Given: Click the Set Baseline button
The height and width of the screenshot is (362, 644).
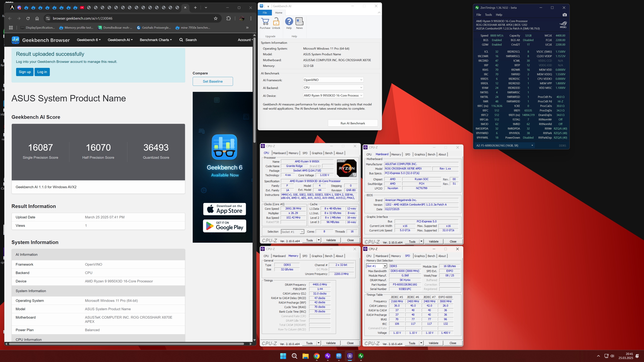Looking at the screenshot, I should pos(212,81).
